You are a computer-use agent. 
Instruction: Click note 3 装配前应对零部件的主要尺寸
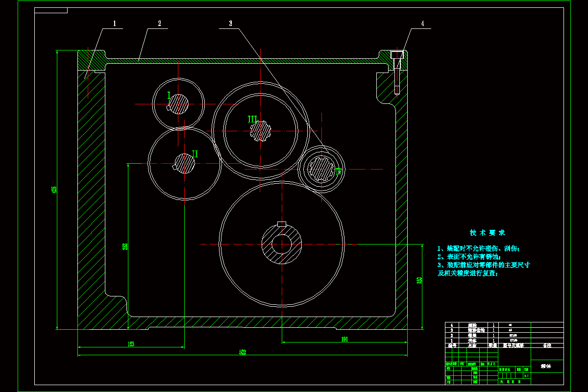[x=484, y=265]
